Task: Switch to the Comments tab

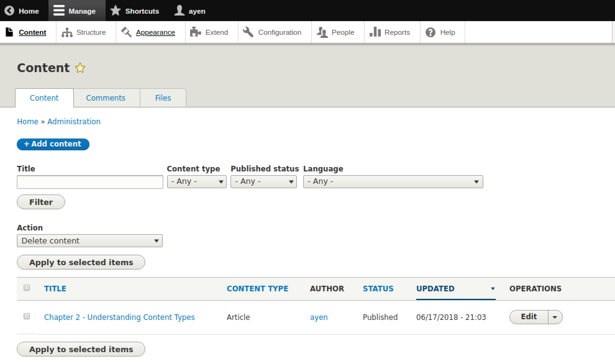Action: click(106, 98)
